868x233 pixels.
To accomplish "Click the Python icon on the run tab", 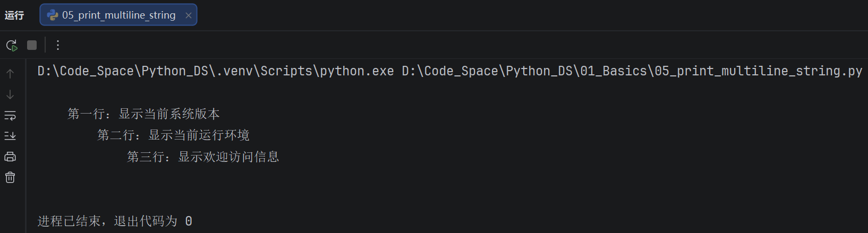I will 53,15.
